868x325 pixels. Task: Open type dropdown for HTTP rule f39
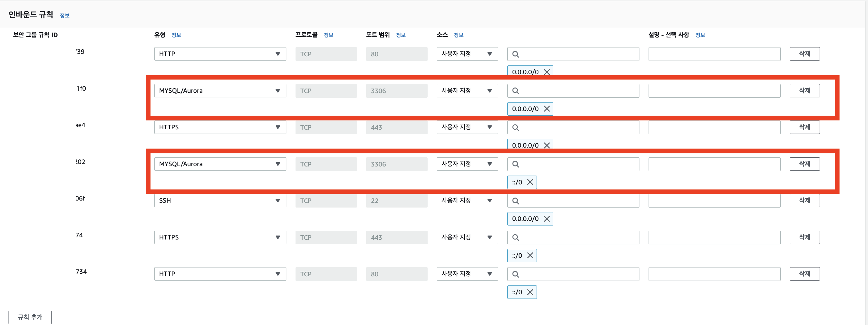pyautogui.click(x=220, y=54)
